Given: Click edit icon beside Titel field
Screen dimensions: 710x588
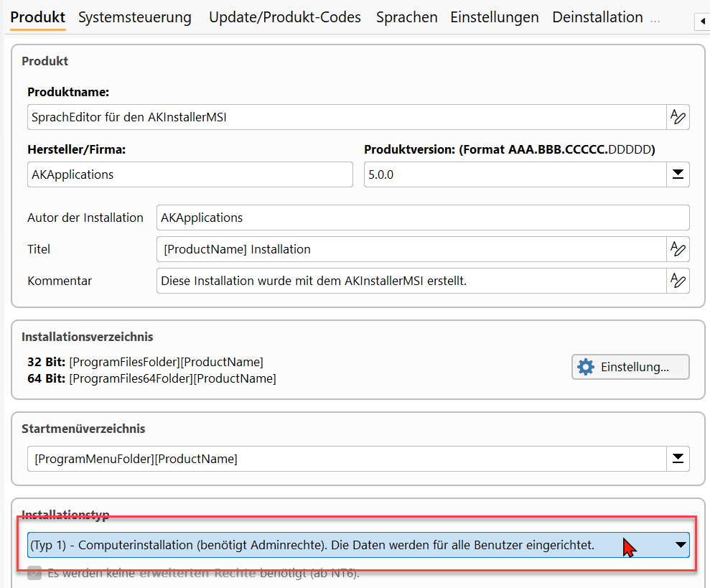Looking at the screenshot, I should pos(678,249).
